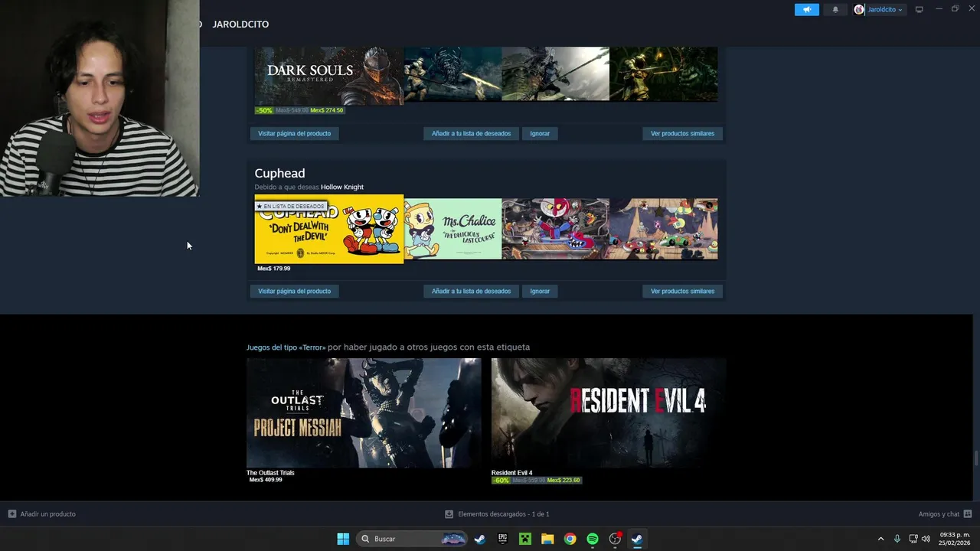The image size is (980, 551).
Task: Open the Steam announcements megaphone icon
Action: click(x=806, y=9)
